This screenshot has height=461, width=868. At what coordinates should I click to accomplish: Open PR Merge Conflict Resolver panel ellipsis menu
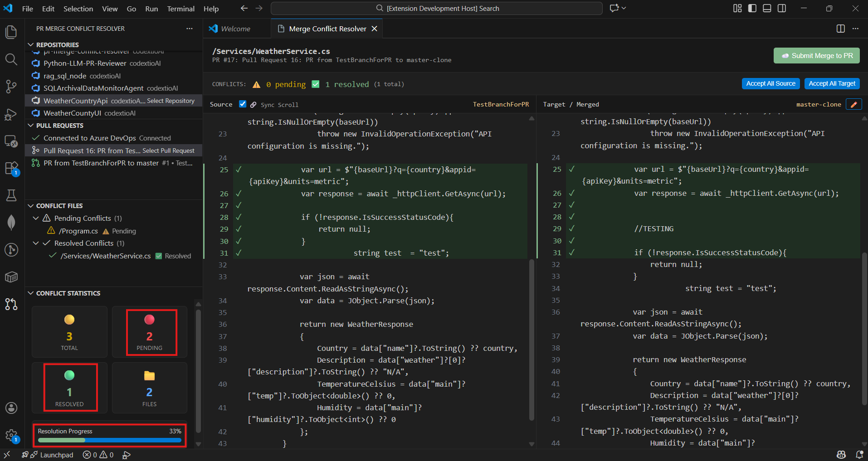189,29
